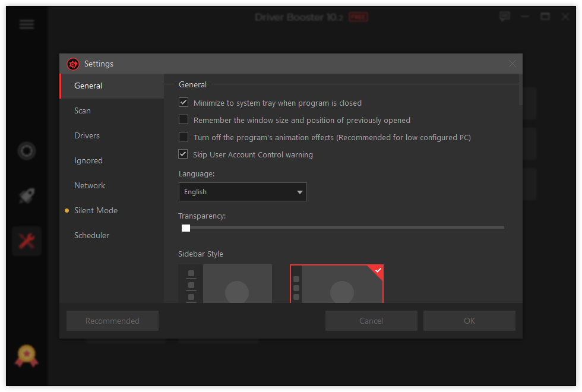The image size is (582, 392).
Task: Click the FREE badge in title bar
Action: coord(358,17)
